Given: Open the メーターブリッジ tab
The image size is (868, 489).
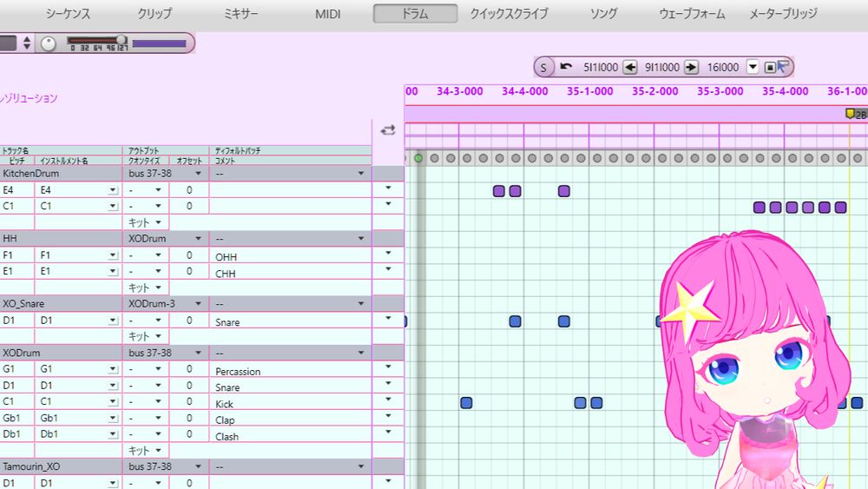Looking at the screenshot, I should 783,13.
